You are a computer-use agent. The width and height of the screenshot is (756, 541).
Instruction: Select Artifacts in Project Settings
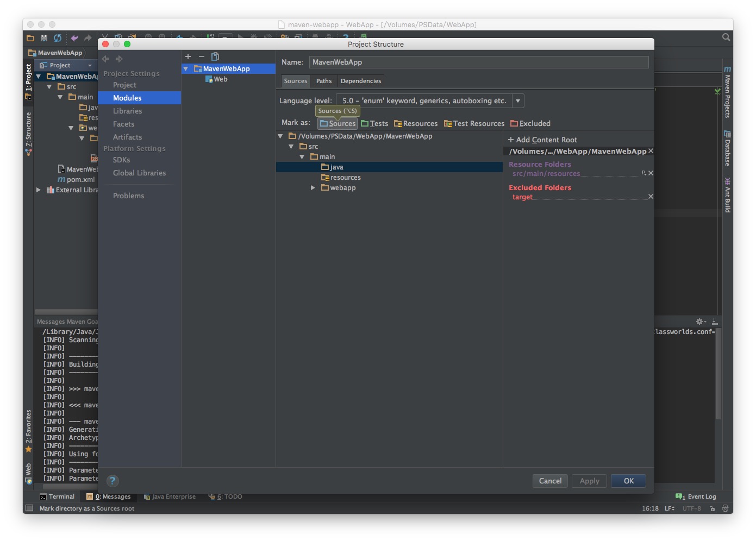tap(127, 137)
